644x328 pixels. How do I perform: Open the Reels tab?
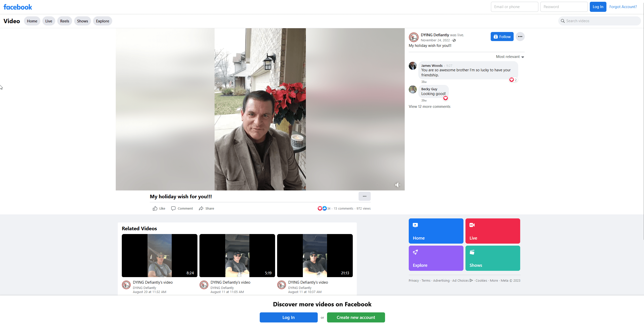click(65, 21)
